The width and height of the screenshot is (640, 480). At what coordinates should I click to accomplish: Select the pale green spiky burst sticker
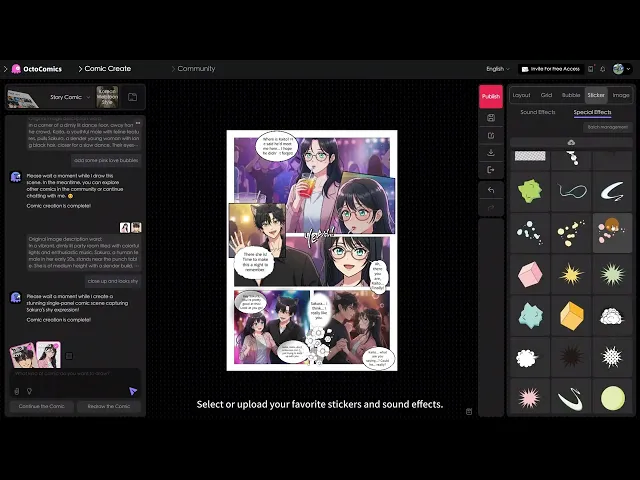point(613,274)
